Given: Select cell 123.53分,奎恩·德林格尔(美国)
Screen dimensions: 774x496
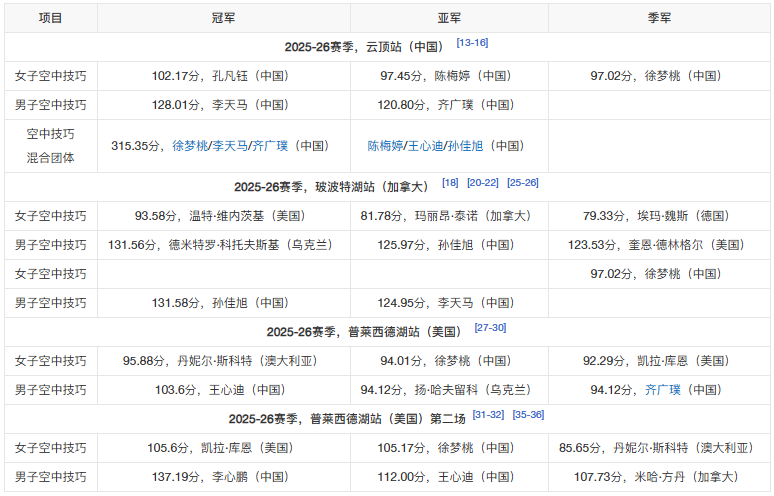Looking at the screenshot, I should (659, 245).
